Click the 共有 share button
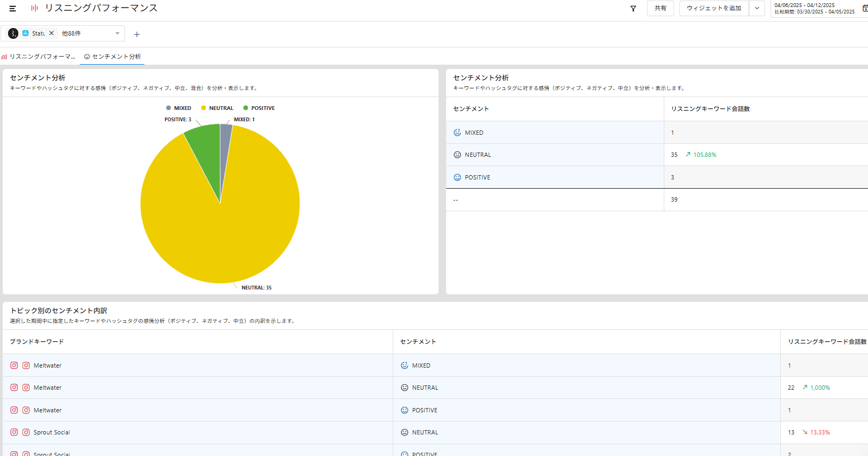Image resolution: width=868 pixels, height=456 pixels. point(660,9)
